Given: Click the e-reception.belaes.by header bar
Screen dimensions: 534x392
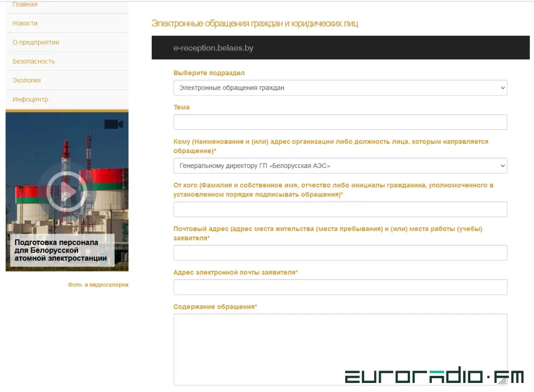Looking at the screenshot, I should point(340,48).
